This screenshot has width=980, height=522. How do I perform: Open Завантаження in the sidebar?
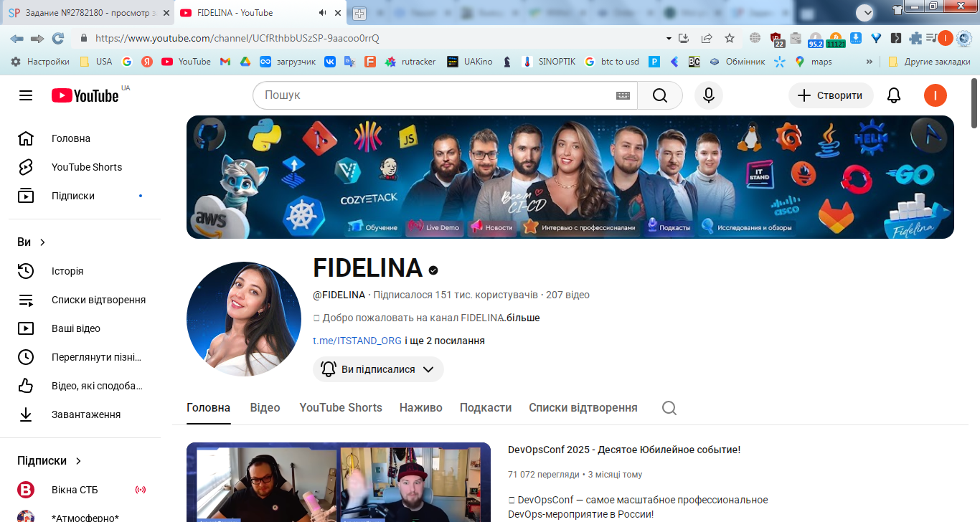(x=85, y=414)
